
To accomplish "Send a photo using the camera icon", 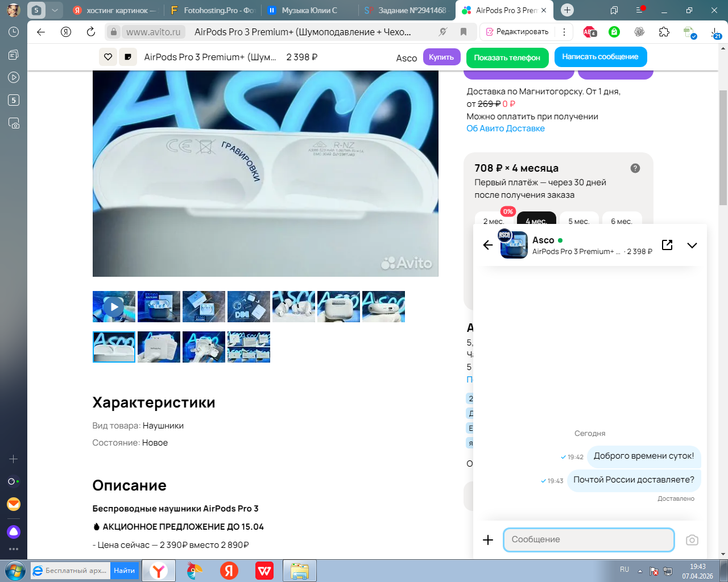I will (x=692, y=540).
